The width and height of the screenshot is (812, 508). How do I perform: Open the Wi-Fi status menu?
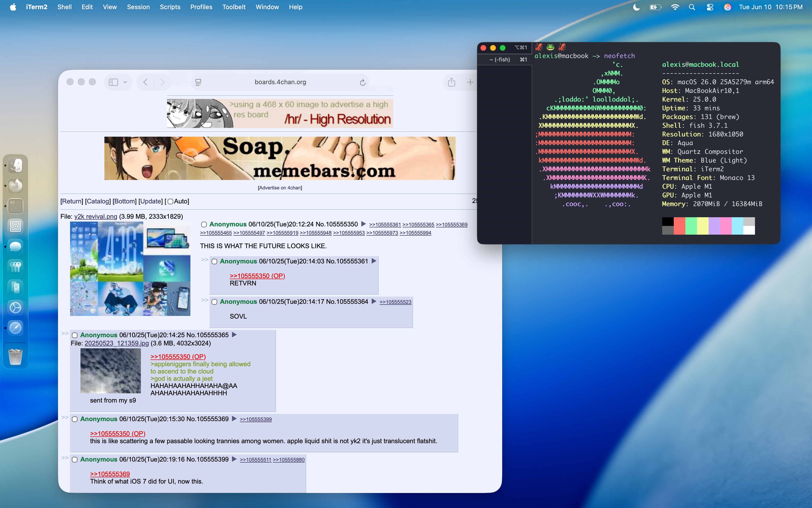point(675,7)
